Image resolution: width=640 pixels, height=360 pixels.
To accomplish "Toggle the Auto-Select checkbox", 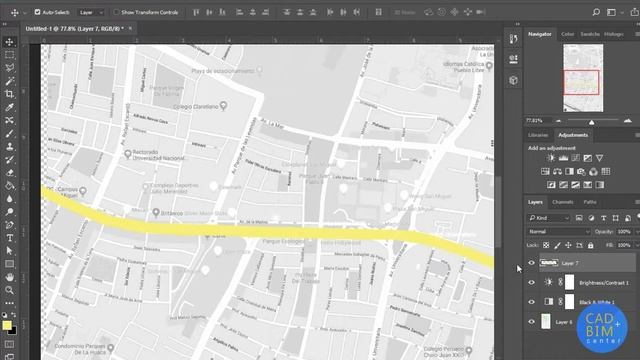I will [38, 12].
